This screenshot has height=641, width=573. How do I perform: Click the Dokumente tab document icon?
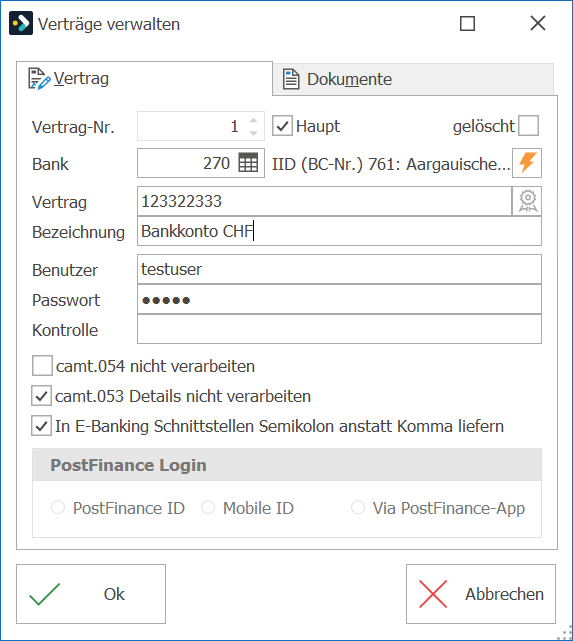click(291, 79)
